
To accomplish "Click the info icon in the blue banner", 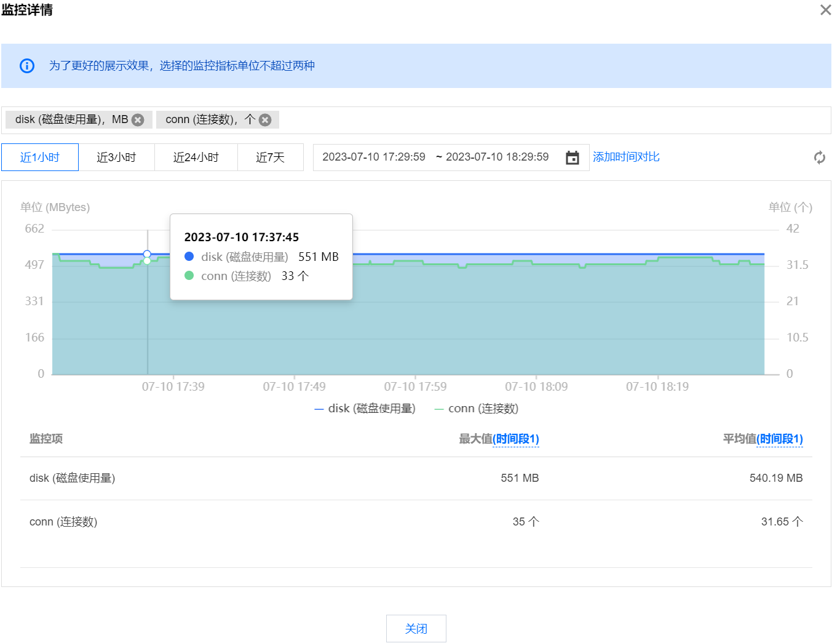I will (x=27, y=66).
